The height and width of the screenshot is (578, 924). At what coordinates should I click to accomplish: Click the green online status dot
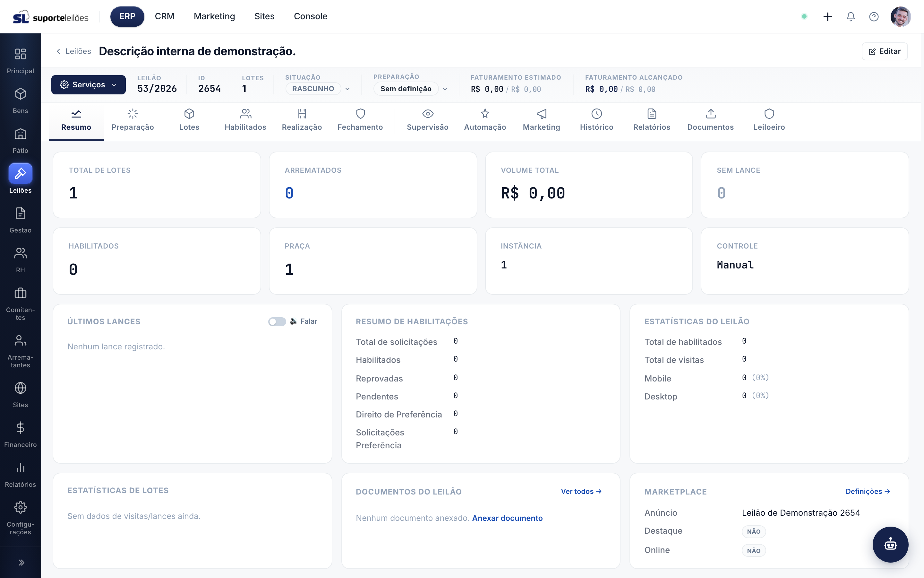[804, 16]
